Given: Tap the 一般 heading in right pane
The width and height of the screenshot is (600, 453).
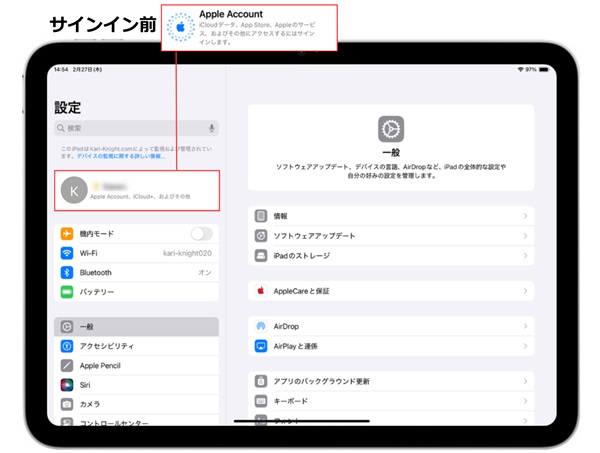Looking at the screenshot, I should click(391, 153).
